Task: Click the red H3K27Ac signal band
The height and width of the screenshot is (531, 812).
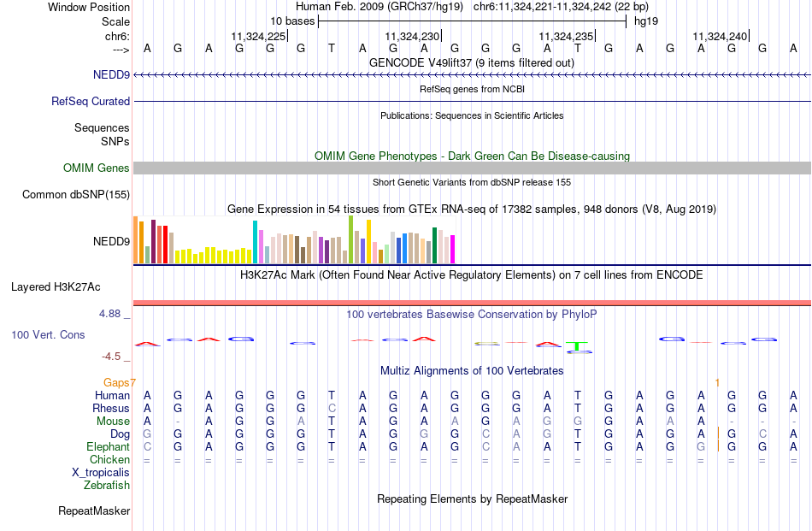Action: click(473, 303)
